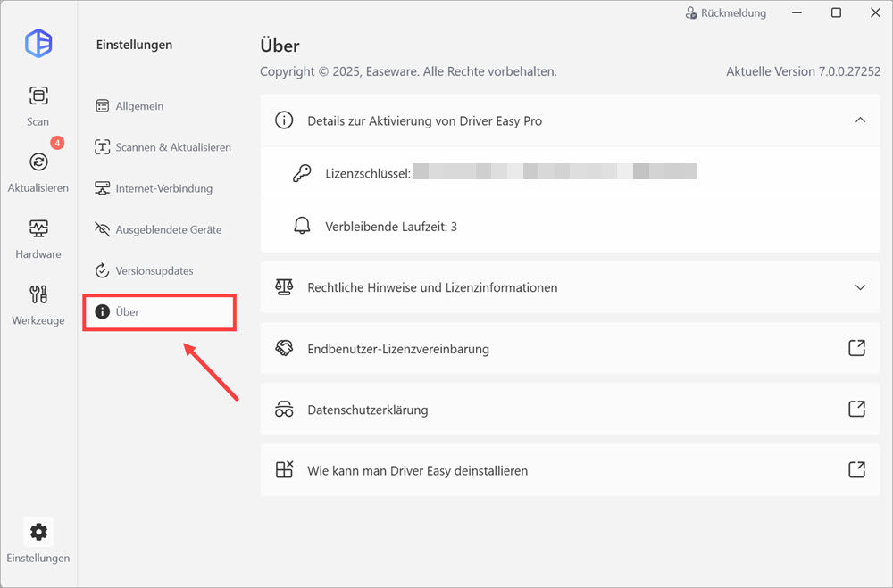The width and height of the screenshot is (893, 588).
Task: Click the uninstall grid icon for deinstallieren row
Action: pyautogui.click(x=284, y=470)
